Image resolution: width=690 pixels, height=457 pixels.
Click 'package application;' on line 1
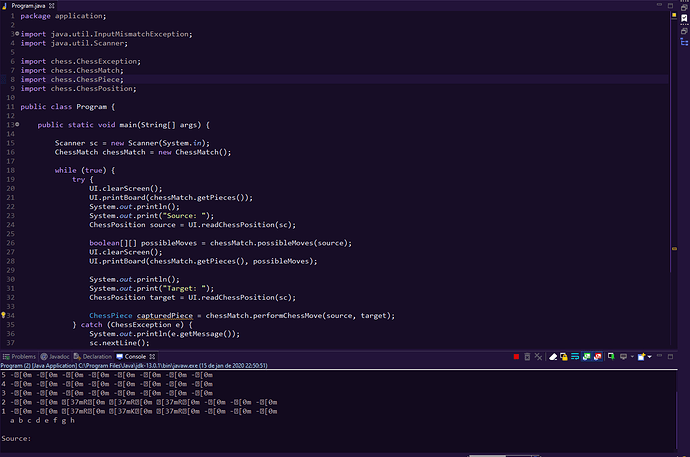63,16
